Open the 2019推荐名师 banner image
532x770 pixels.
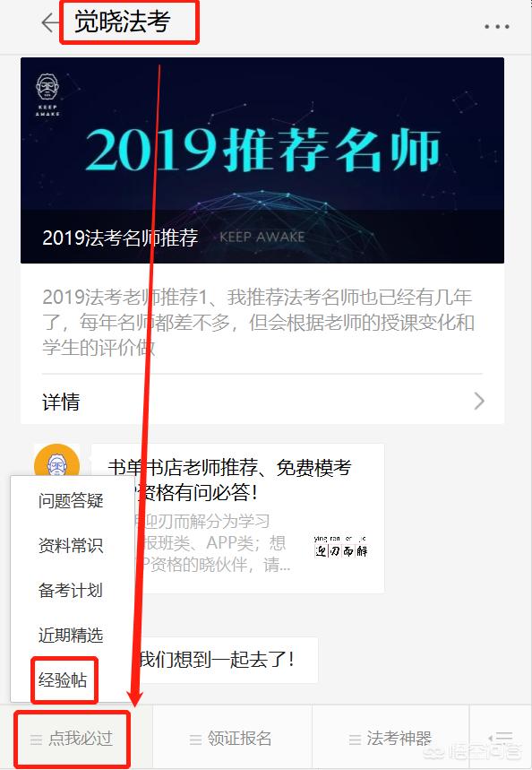click(262, 160)
